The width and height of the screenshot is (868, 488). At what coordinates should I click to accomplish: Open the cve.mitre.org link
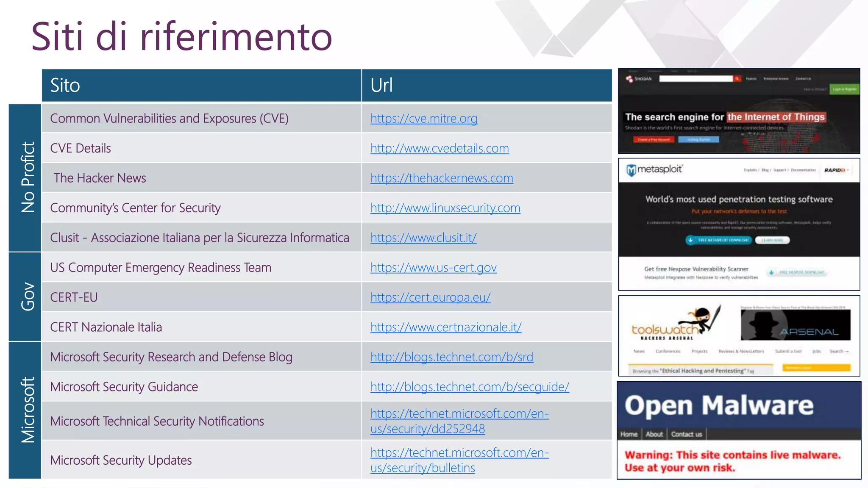coord(424,119)
